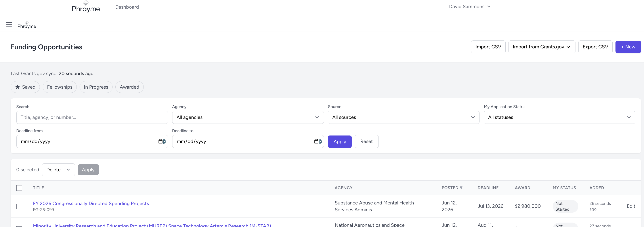The image size is (644, 227).
Task: Click the large Phrayme logo in header
Action: click(86, 7)
